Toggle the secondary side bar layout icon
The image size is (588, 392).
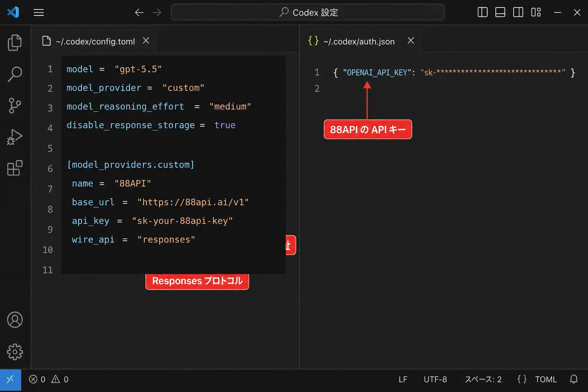pos(518,12)
